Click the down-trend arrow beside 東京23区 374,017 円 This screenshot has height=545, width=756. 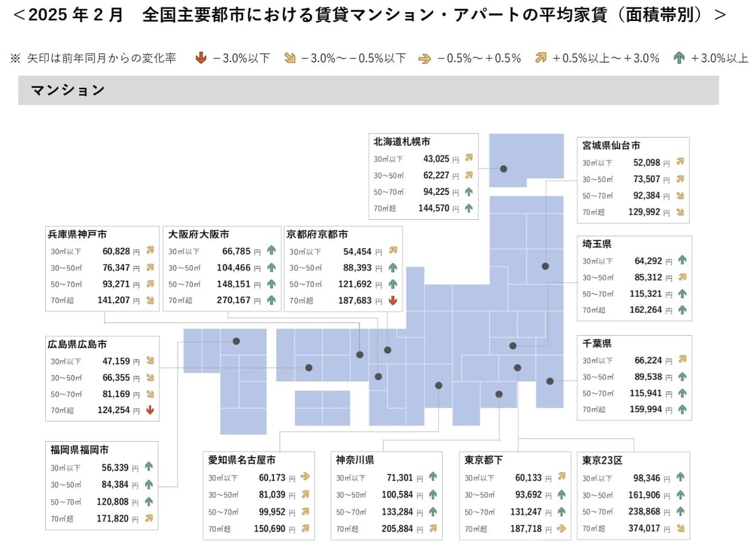pyautogui.click(x=680, y=528)
